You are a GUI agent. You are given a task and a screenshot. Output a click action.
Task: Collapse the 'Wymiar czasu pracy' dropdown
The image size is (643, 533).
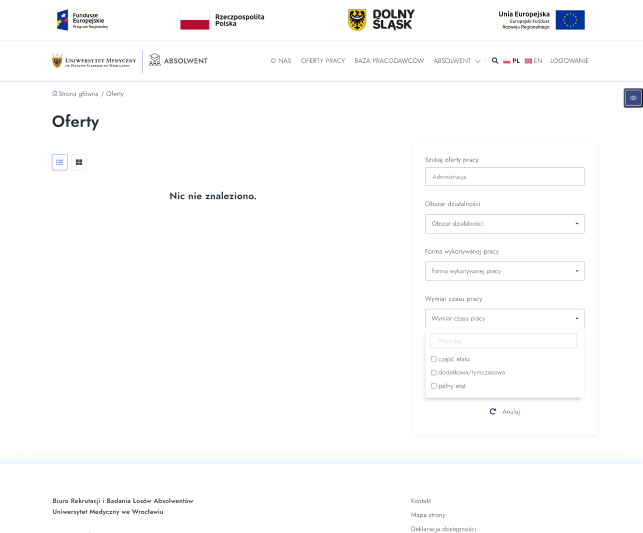[504, 318]
